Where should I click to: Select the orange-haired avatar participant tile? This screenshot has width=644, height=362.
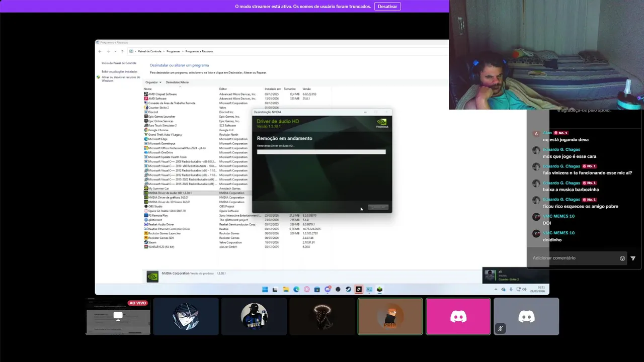click(390, 316)
